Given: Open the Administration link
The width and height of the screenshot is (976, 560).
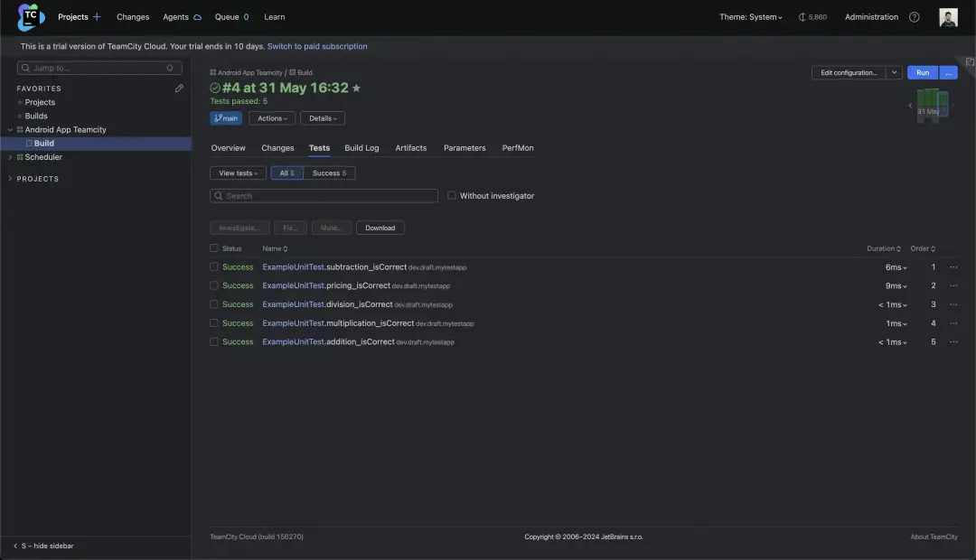Looking at the screenshot, I should pyautogui.click(x=871, y=17).
